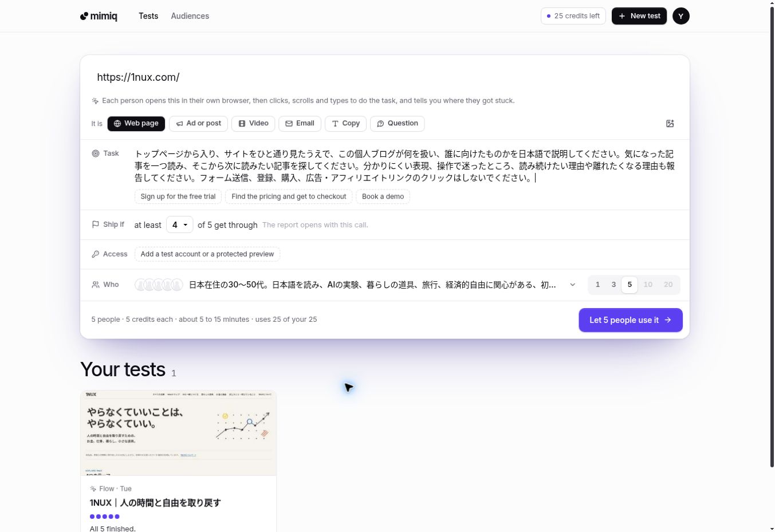The width and height of the screenshot is (775, 532).
Task: Choose 'Sign up for the free trial' suggestion
Action: pyautogui.click(x=178, y=196)
